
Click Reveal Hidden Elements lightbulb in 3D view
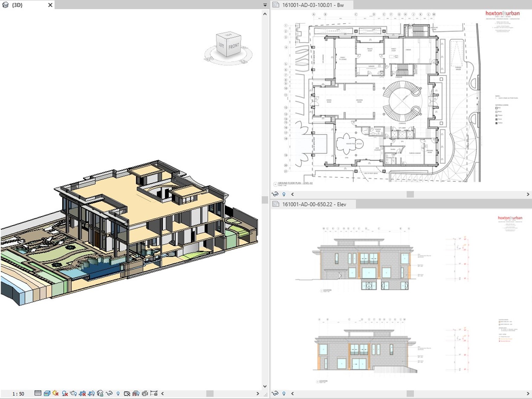[x=118, y=393]
